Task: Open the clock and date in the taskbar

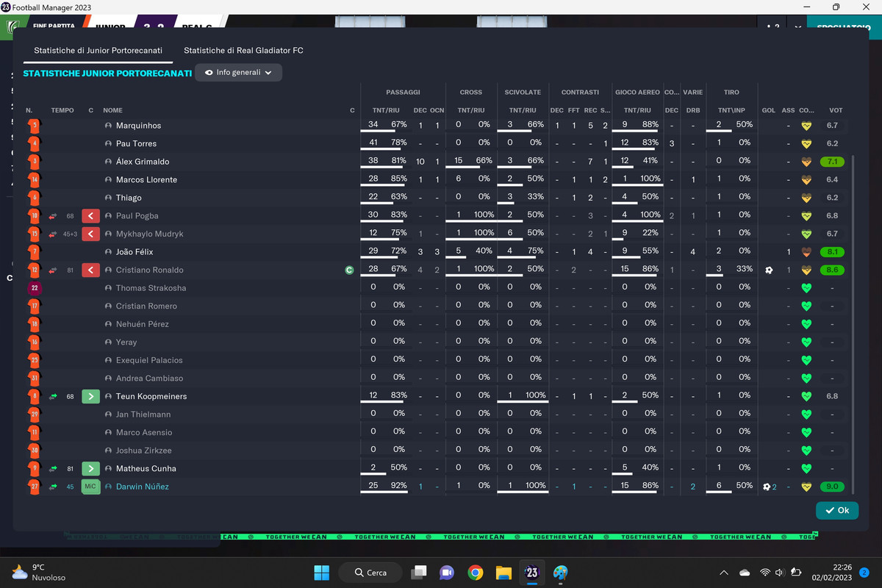Action: [x=832, y=573]
